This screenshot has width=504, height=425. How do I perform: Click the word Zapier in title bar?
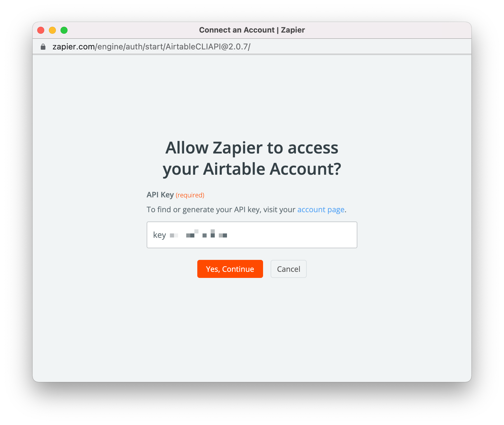293,30
